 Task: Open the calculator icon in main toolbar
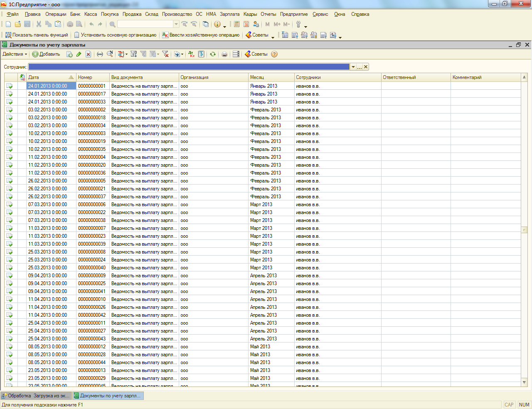coord(236,24)
